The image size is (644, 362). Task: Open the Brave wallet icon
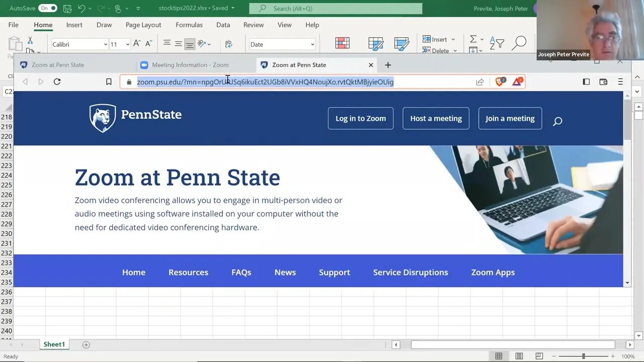click(x=603, y=81)
